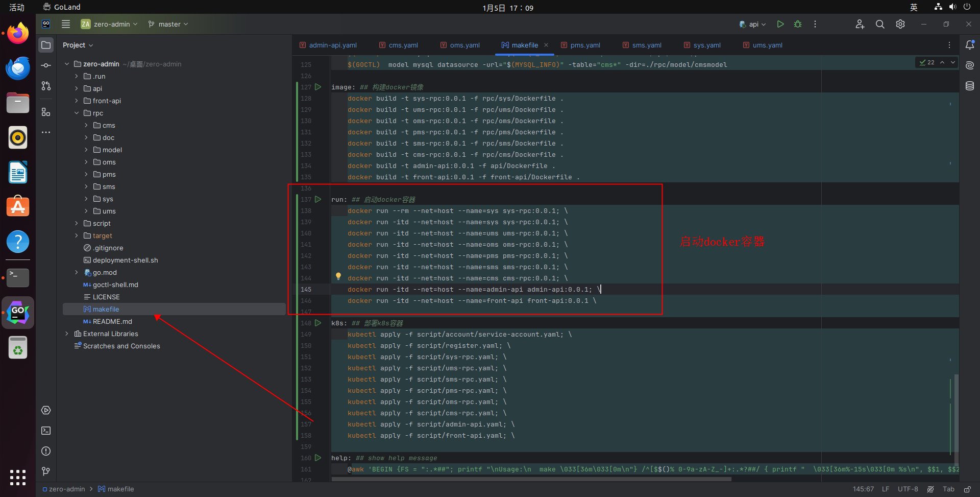Open the Structure tool window
The image size is (980, 497).
click(x=46, y=112)
